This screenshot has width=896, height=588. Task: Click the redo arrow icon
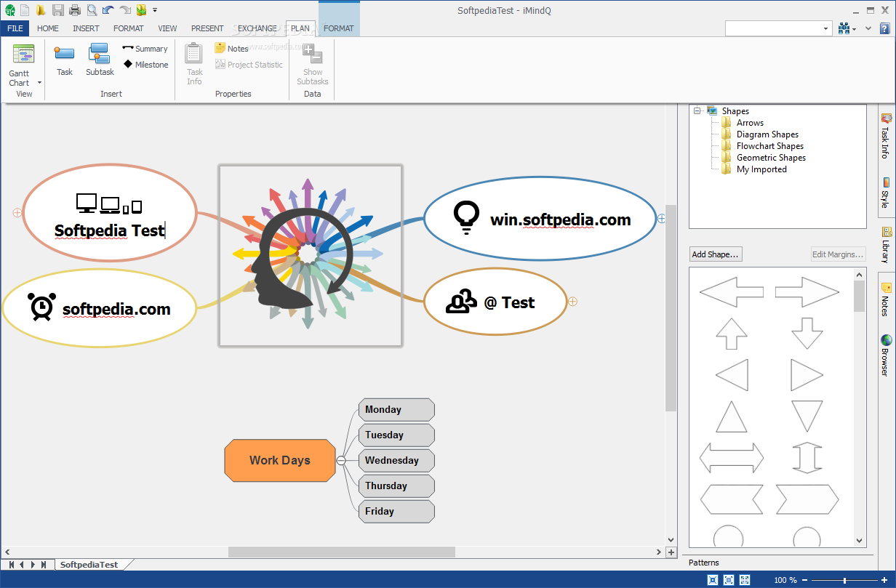click(x=125, y=10)
